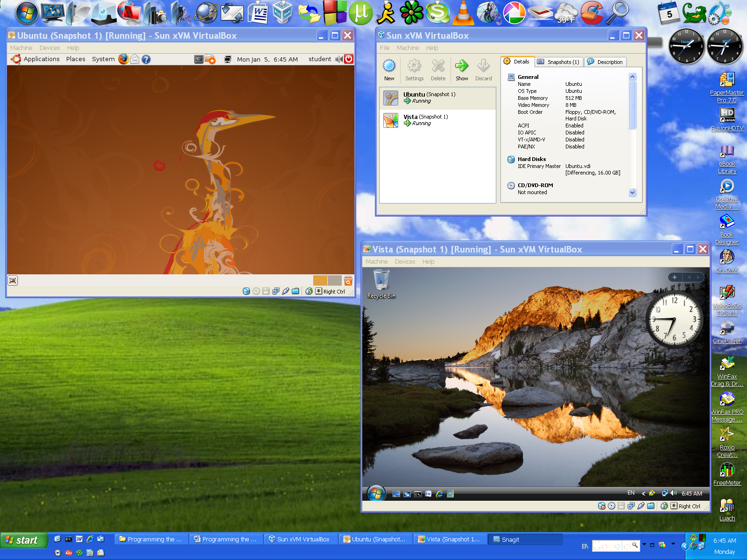Click the shared folders indicator in Ubuntu VM status bar

295,291
